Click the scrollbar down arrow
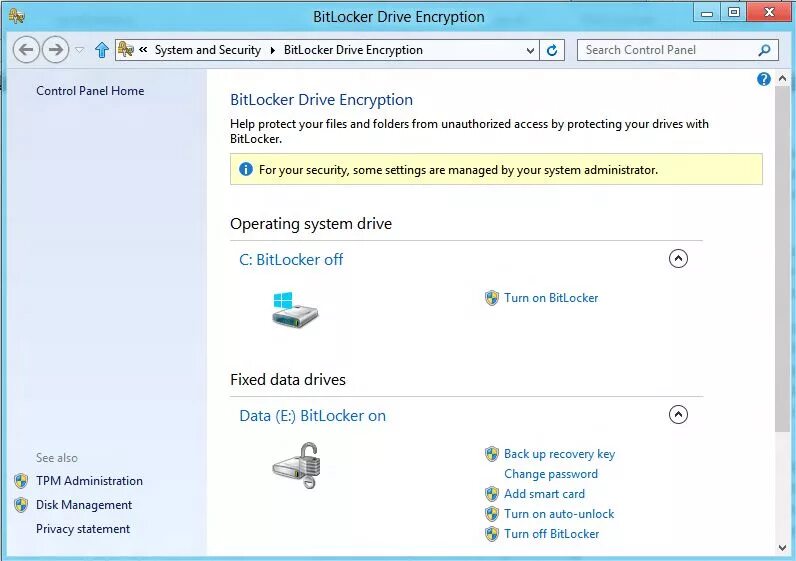Image resolution: width=796 pixels, height=561 pixels. coord(782,547)
